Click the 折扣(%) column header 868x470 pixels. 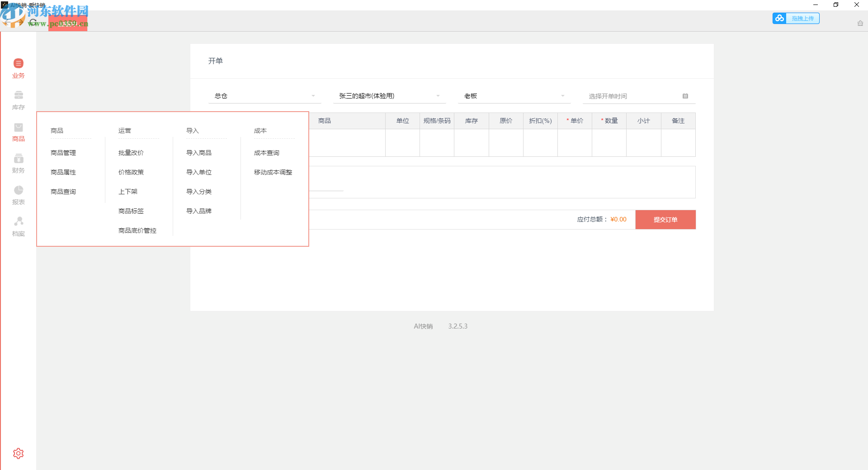pos(540,121)
